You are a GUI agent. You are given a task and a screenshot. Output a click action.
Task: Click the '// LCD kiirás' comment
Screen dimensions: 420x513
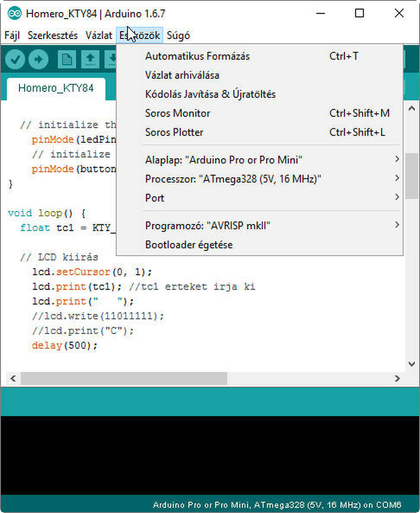[x=59, y=257]
